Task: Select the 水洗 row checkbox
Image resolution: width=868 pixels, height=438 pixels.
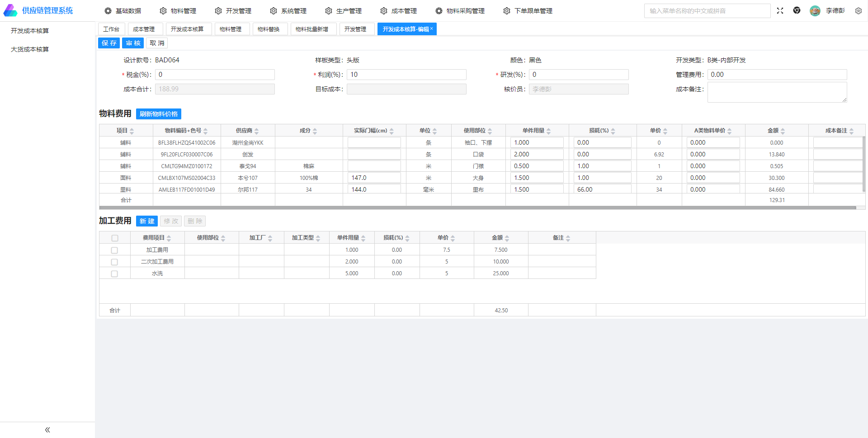Action: point(114,273)
